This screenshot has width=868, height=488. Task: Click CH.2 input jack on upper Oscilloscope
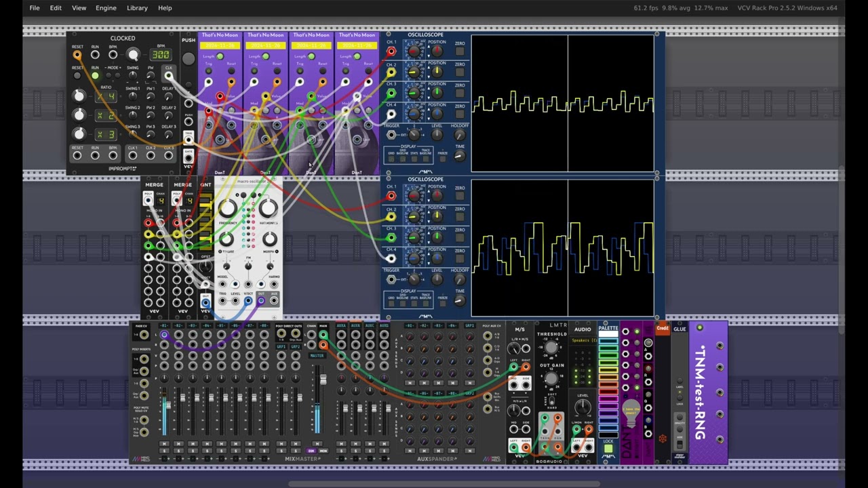tap(391, 73)
